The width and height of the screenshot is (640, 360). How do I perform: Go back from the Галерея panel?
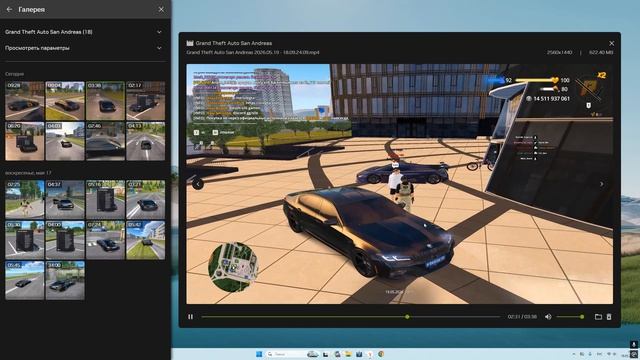(x=9, y=9)
